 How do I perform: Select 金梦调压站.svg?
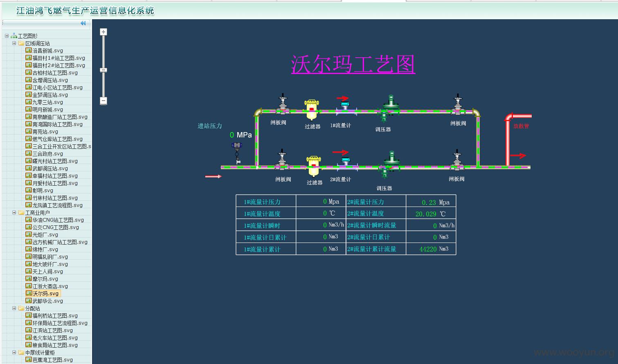pos(50,95)
